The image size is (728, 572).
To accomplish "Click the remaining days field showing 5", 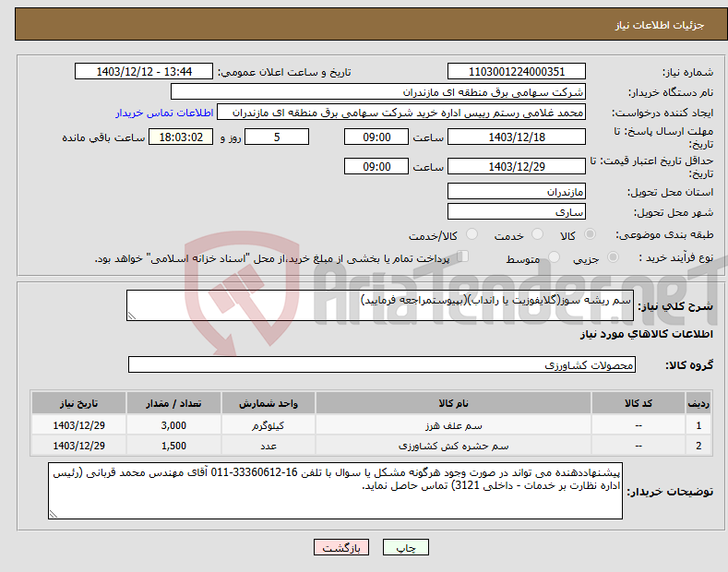I will point(277,137).
